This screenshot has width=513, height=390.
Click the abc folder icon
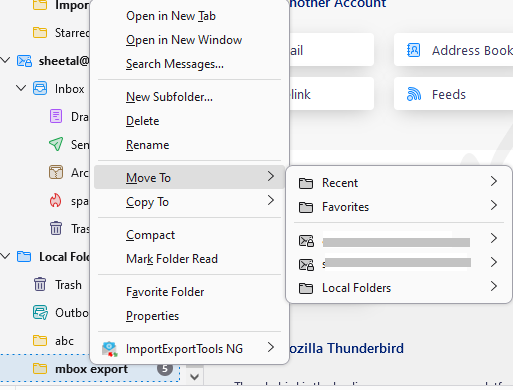tap(40, 341)
